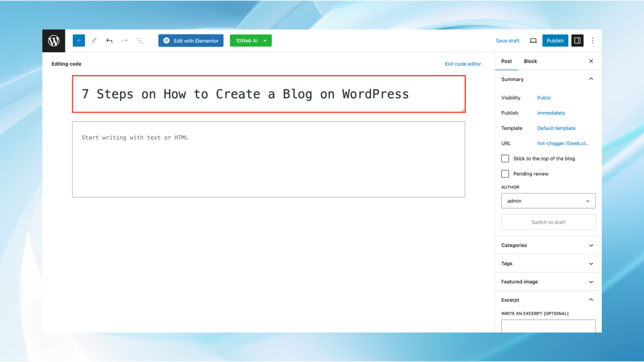The image size is (644, 362).
Task: Open the WordPress logo menu
Action: point(53,41)
